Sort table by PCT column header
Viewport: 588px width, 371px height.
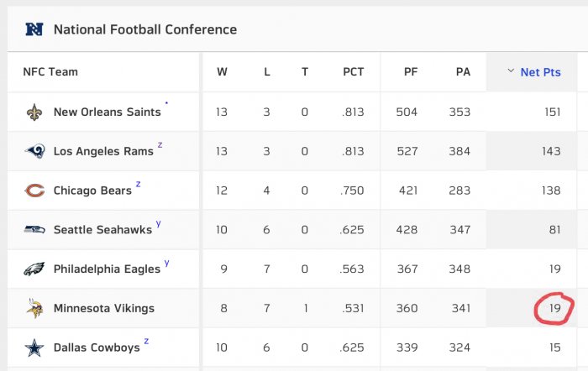(x=354, y=71)
